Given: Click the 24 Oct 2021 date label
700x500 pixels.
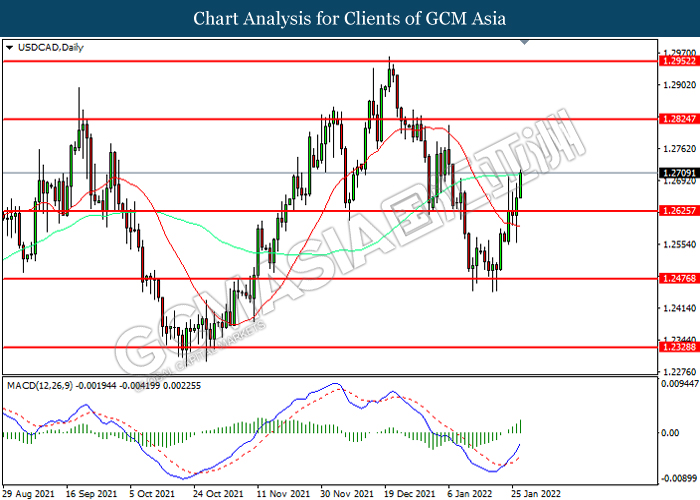Looking at the screenshot, I should (218, 494).
